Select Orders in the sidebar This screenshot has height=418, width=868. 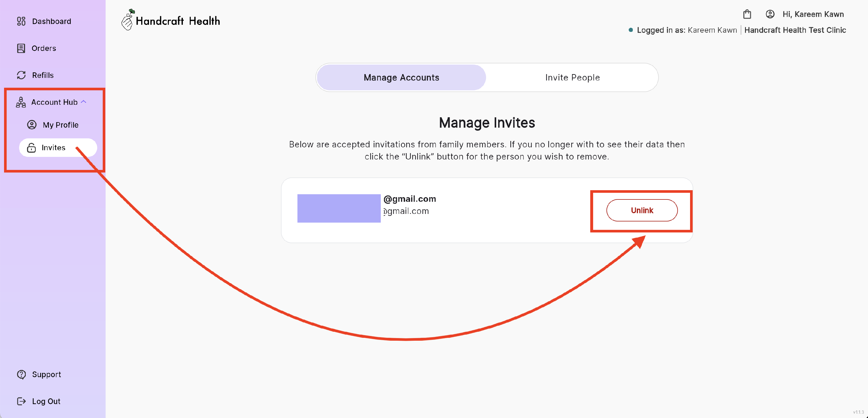[x=43, y=48]
